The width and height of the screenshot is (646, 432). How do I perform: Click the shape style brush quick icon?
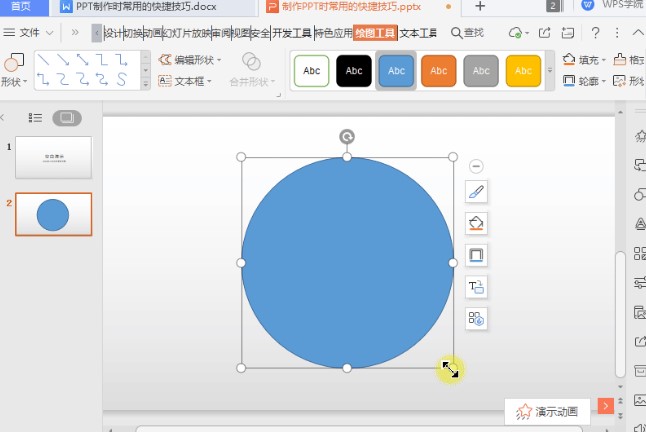pos(476,191)
